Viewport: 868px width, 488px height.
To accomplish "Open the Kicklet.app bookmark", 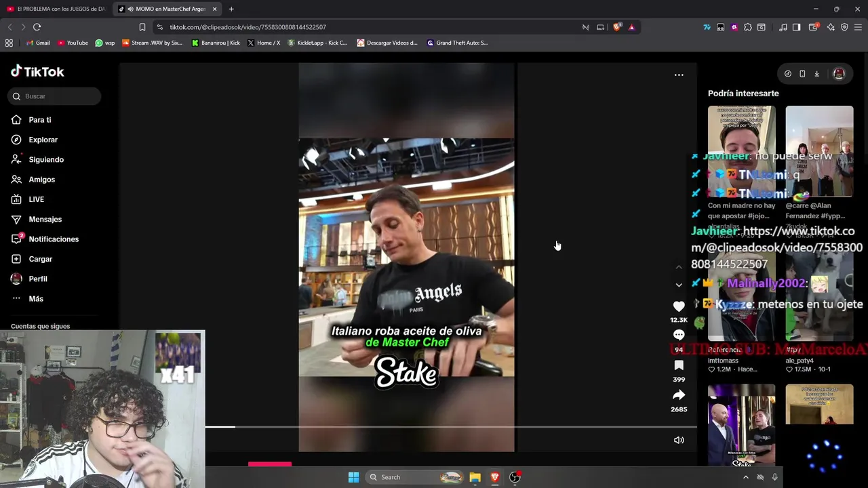I will [x=317, y=43].
